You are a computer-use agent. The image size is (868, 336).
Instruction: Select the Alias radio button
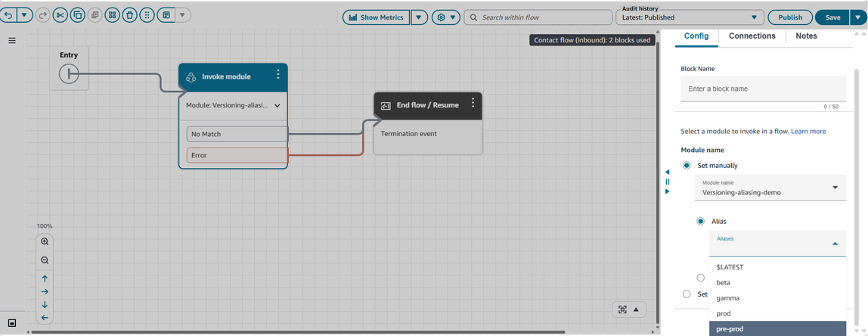click(x=701, y=222)
